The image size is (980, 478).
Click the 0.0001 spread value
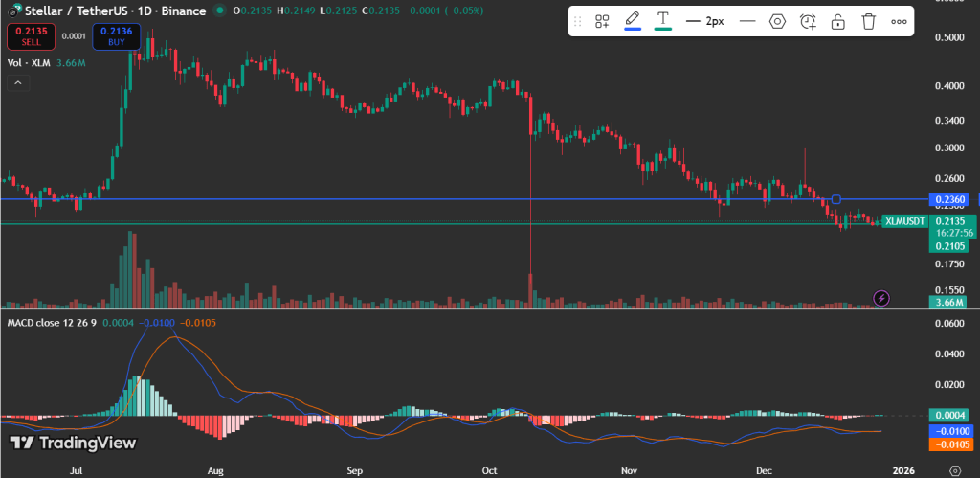tap(74, 36)
